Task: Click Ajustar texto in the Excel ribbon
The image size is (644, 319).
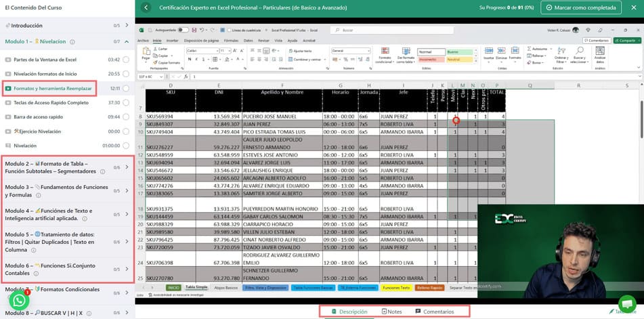Action: [x=300, y=51]
